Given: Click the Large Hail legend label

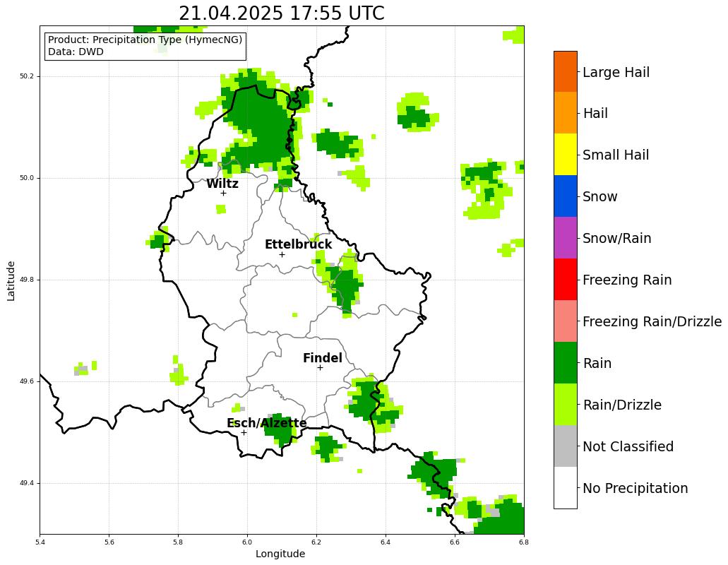Looking at the screenshot, I should point(616,73).
